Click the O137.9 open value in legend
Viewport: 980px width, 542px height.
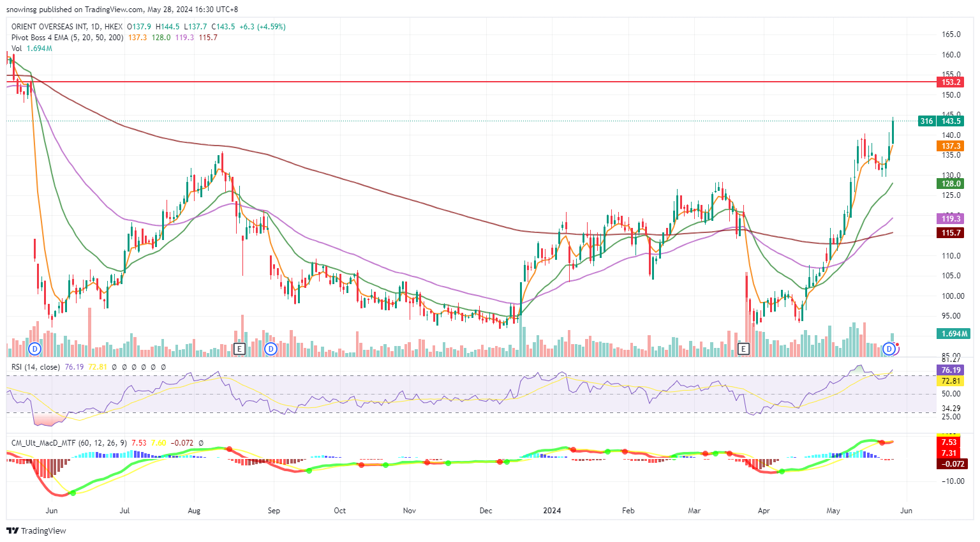click(x=139, y=27)
